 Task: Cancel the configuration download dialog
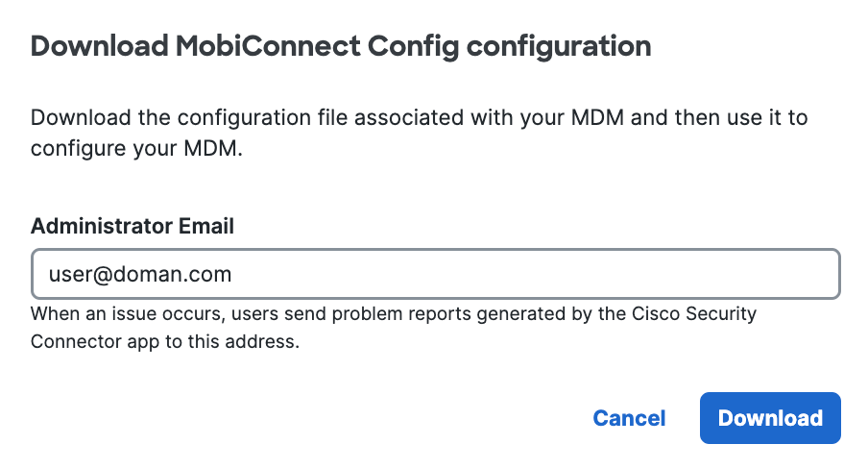tap(629, 418)
